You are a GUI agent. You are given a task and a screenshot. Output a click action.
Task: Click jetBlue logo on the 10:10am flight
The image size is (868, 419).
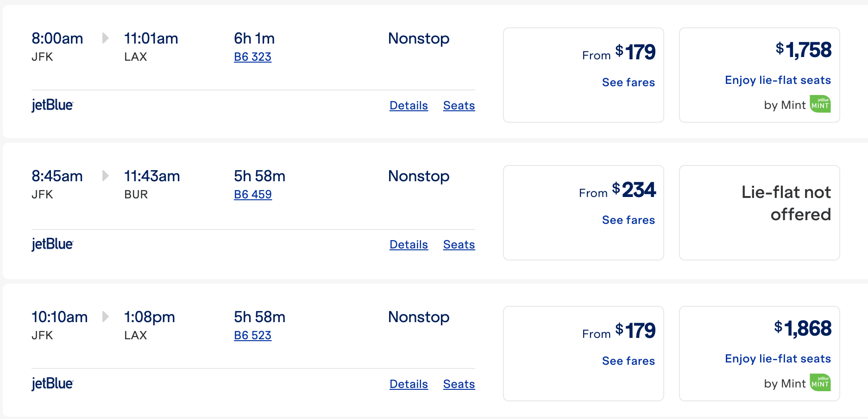[x=52, y=383]
